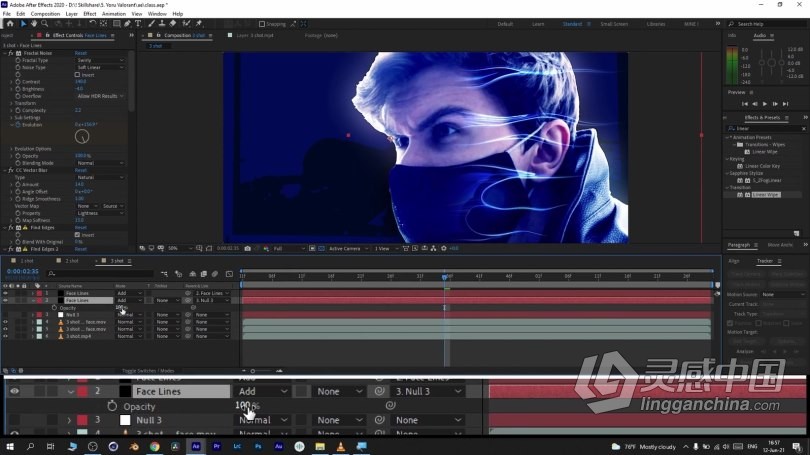The height and width of the screenshot is (455, 810).
Task: Click Toggle Switches / Modes button
Action: tap(148, 371)
